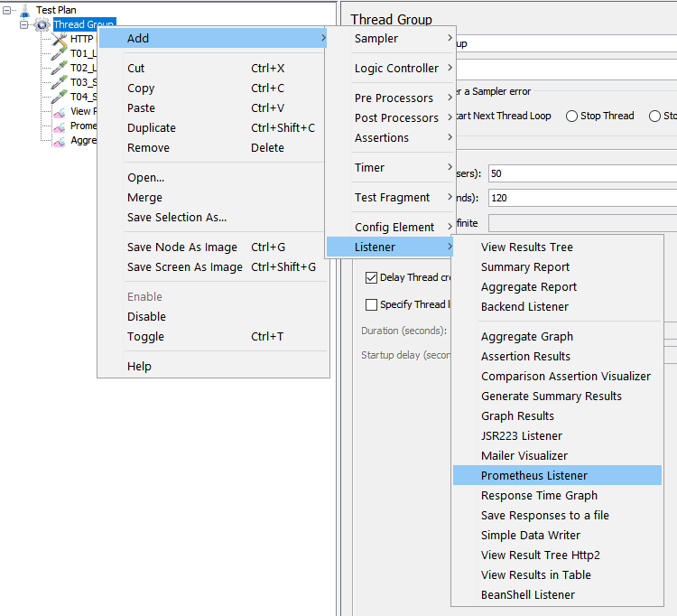Collapse the Test Plan tree node
The image size is (677, 616).
(8, 10)
